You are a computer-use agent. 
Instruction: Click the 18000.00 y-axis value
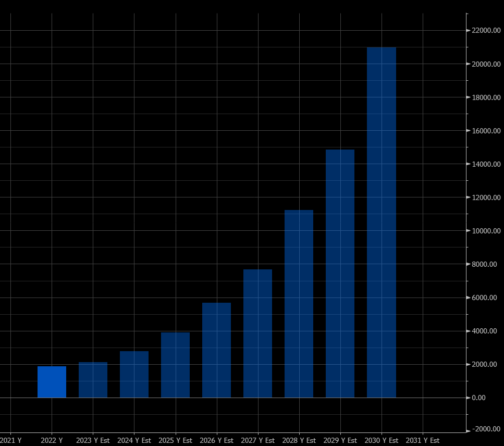tap(486, 97)
